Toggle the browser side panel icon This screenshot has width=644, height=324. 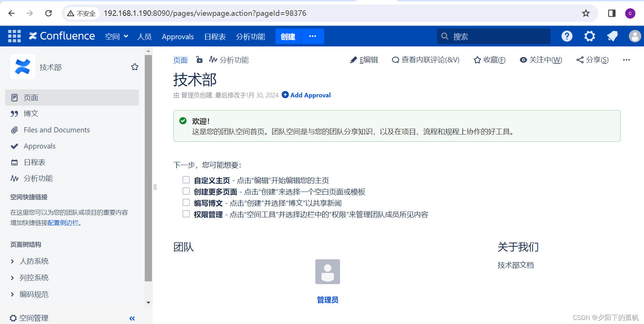coord(612,13)
